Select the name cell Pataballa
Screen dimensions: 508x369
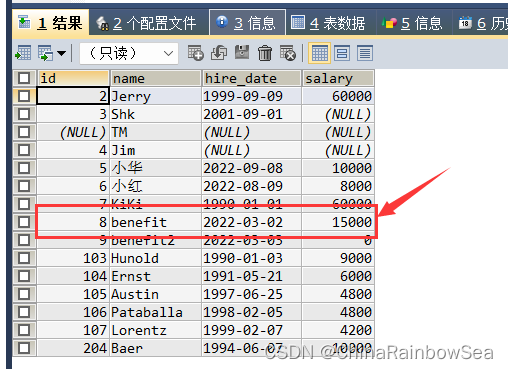pos(156,312)
